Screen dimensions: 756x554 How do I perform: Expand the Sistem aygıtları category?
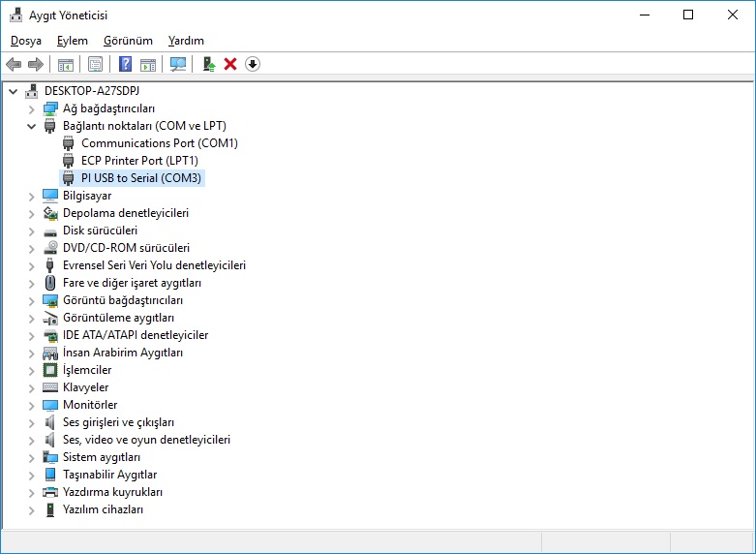coord(31,458)
